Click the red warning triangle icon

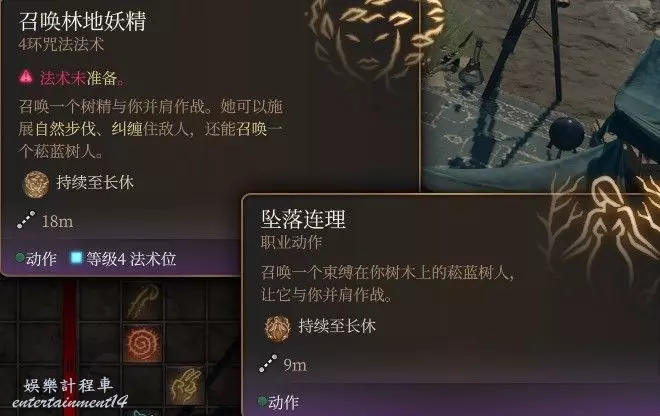click(x=26, y=77)
